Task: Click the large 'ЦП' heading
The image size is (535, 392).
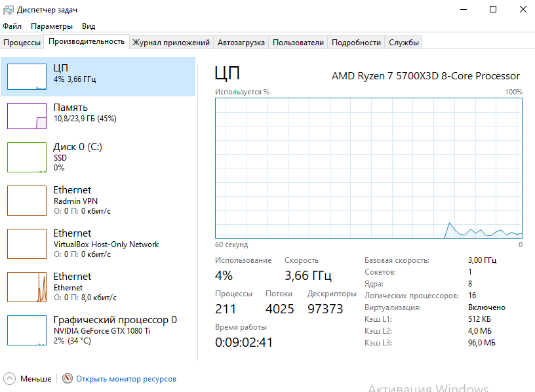Action: tap(228, 73)
